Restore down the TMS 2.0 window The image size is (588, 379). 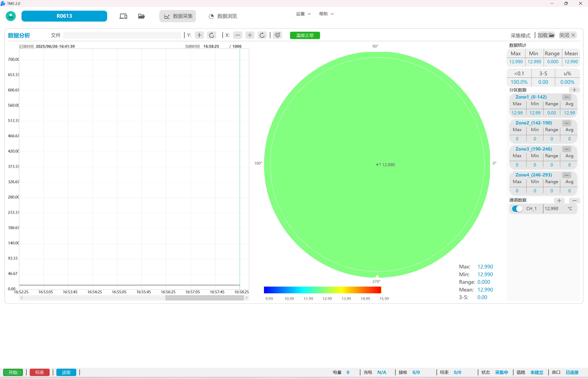point(566,3)
